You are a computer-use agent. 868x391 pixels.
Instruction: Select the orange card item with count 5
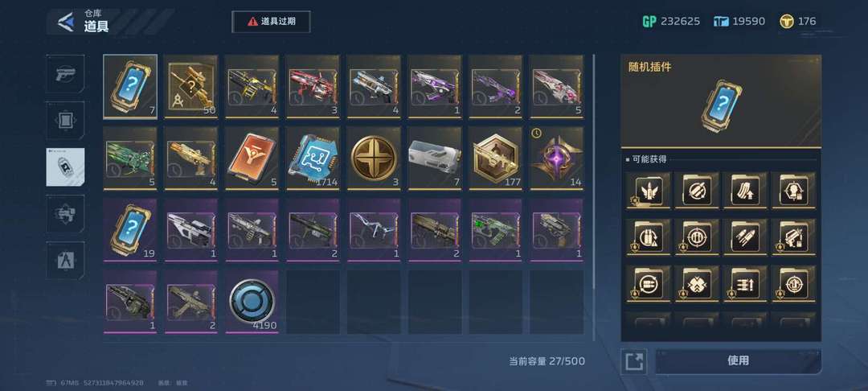[252, 158]
